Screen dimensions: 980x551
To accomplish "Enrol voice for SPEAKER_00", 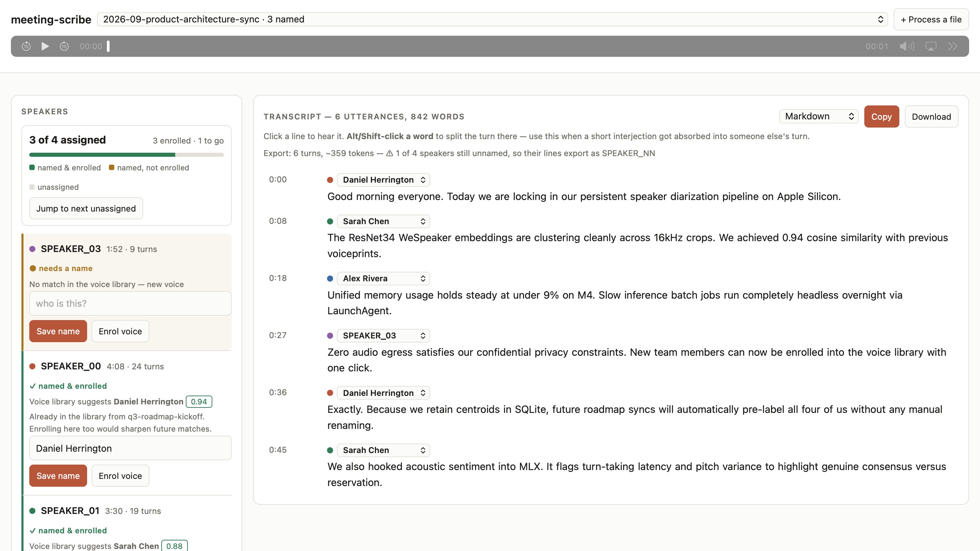I will tap(120, 476).
